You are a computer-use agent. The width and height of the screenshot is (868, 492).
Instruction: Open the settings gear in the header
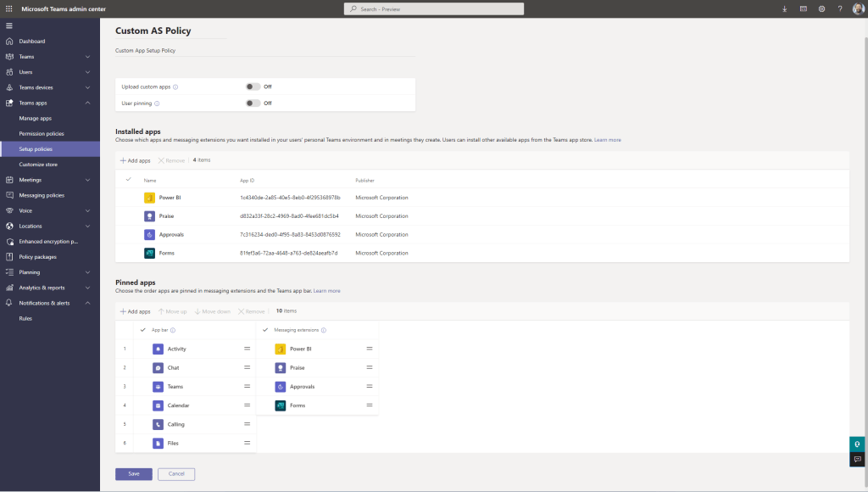click(x=821, y=8)
